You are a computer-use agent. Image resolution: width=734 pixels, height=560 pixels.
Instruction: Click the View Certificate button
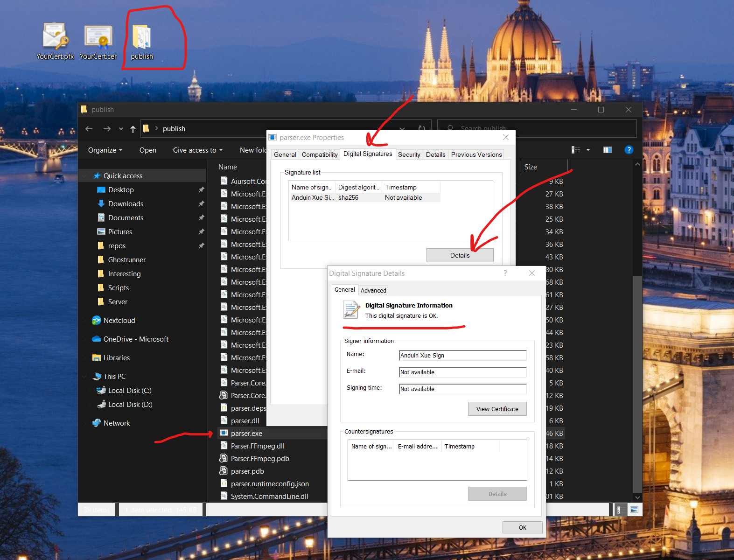click(497, 409)
